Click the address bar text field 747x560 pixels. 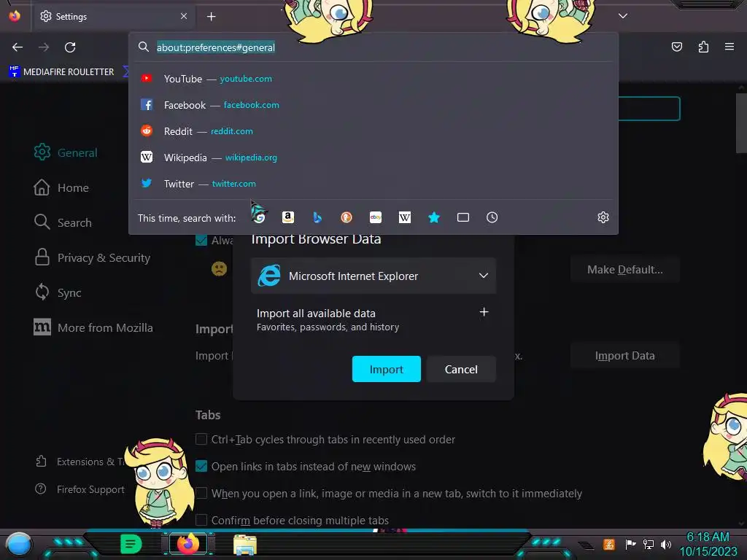click(x=373, y=47)
